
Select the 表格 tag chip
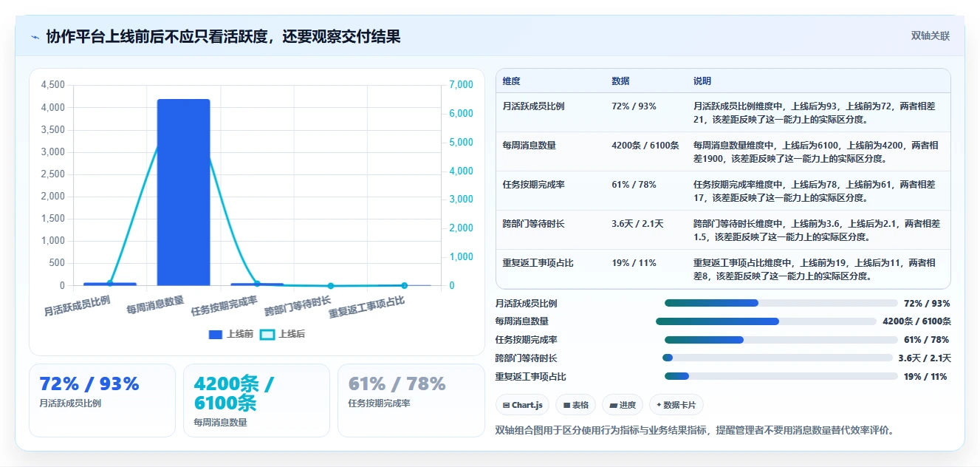click(575, 405)
